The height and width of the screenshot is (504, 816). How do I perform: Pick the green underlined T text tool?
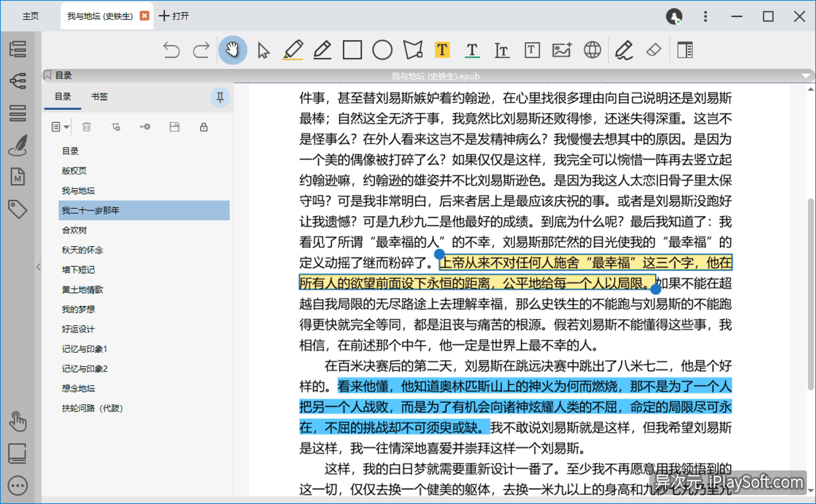click(x=472, y=50)
